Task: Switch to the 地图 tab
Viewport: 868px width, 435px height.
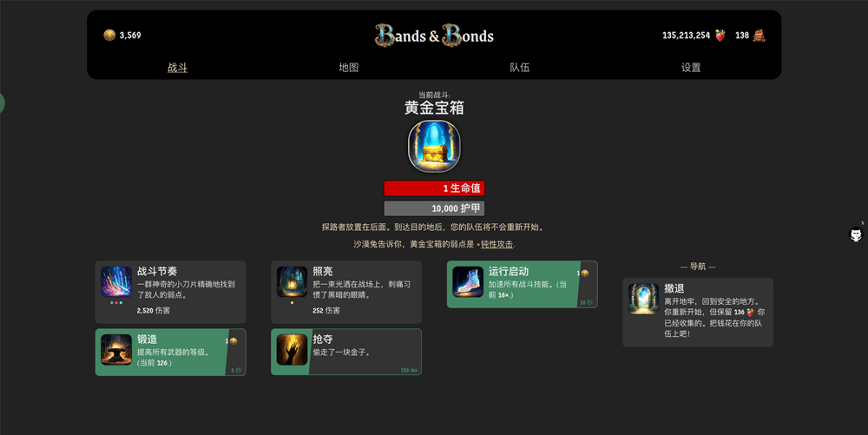Action: (349, 68)
